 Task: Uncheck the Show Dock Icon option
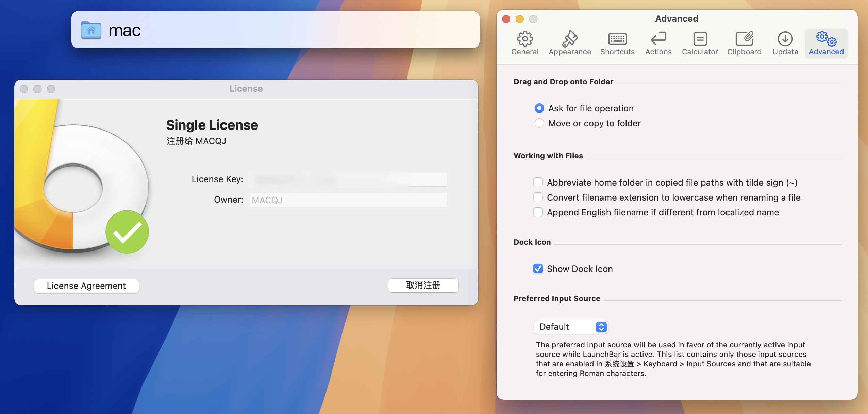pos(538,269)
